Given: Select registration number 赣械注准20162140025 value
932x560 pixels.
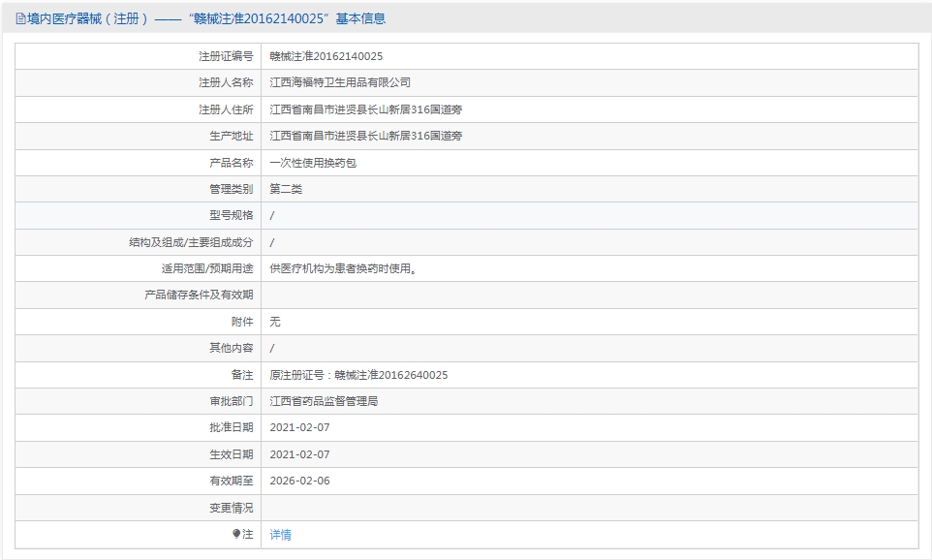Looking at the screenshot, I should click(x=326, y=56).
